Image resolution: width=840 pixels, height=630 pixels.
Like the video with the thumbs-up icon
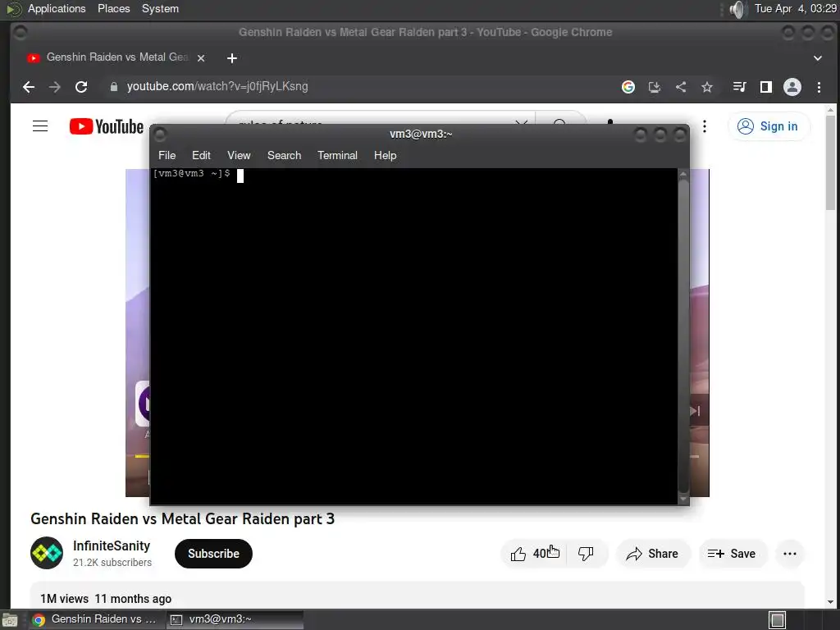click(x=518, y=554)
